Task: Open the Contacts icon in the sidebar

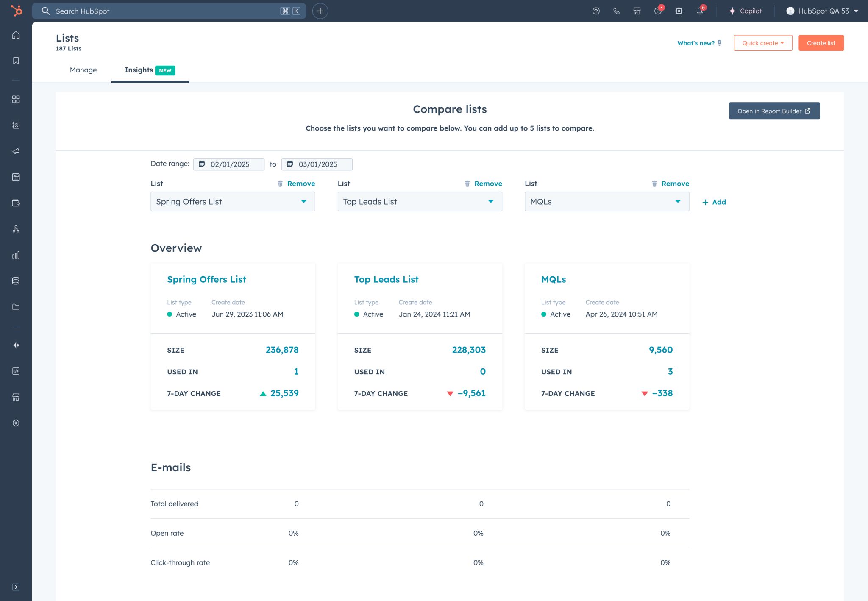Action: click(16, 125)
